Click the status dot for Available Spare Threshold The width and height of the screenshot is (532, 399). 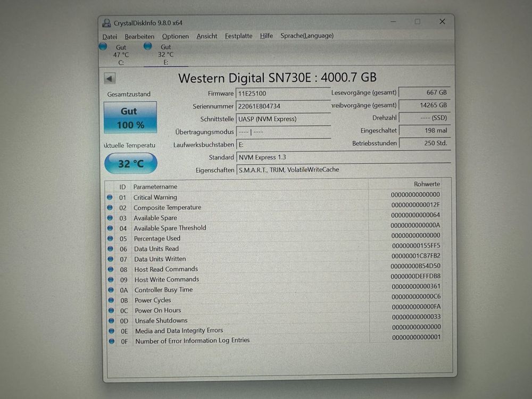pyautogui.click(x=110, y=228)
